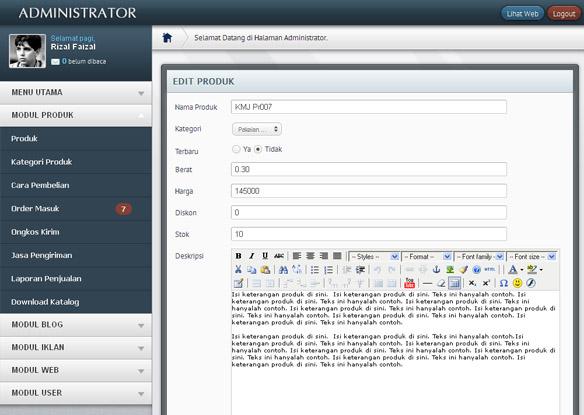Apply strikethrough (ABC) formatting
Screen dimensions: 584x415
(x=279, y=256)
